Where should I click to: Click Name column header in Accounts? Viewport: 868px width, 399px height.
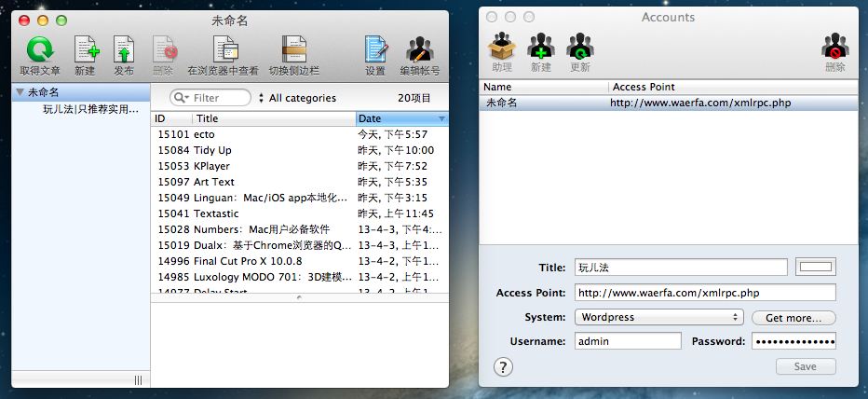point(544,87)
